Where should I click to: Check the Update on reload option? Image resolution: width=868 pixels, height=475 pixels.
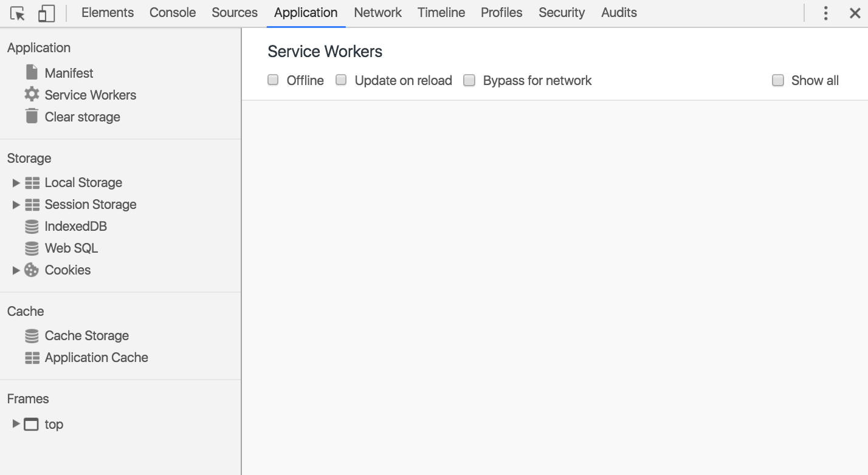tap(342, 80)
